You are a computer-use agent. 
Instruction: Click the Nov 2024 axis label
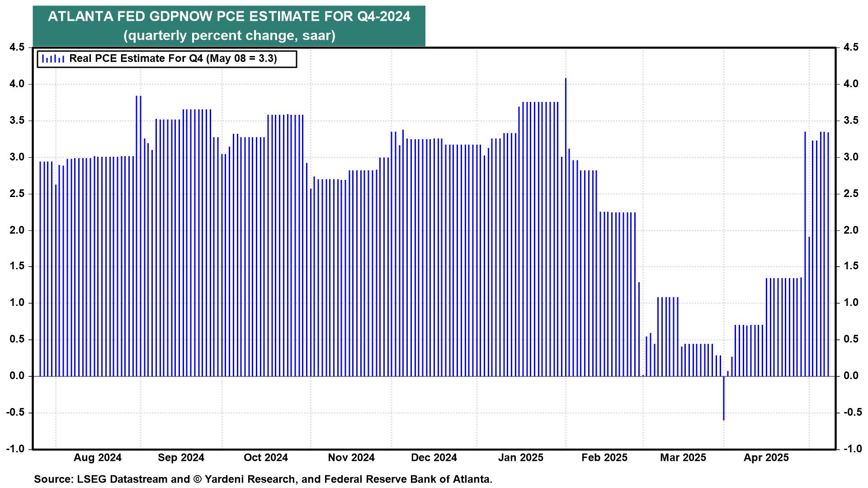[x=351, y=458]
